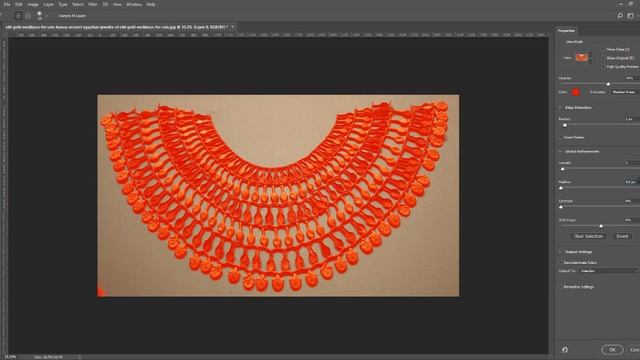
Task: Click the necklace image on the canvas
Action: [x=278, y=196]
